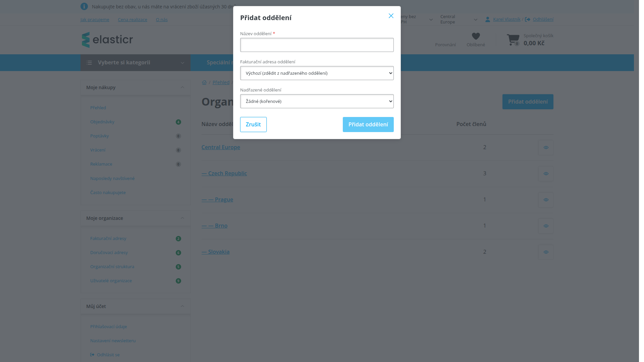Open Oblíbené heart icon
Viewport: 644px width, 362px height.
pos(476,36)
